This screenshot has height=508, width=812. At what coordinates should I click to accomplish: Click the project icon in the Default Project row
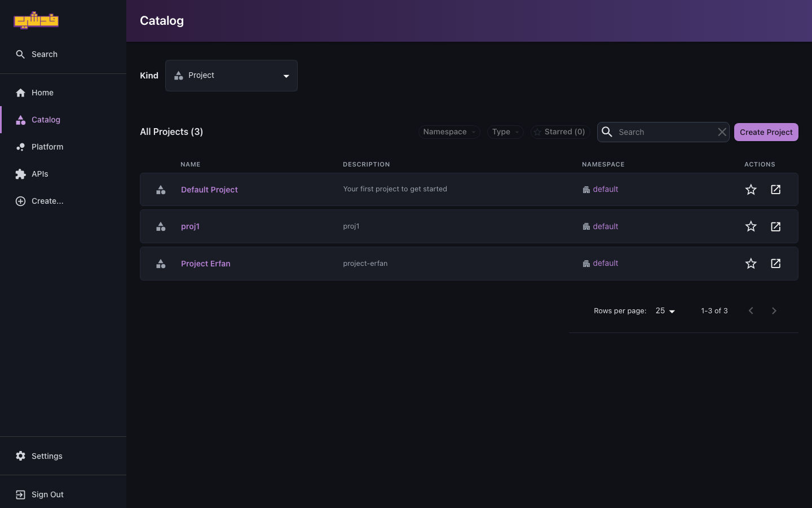161,190
